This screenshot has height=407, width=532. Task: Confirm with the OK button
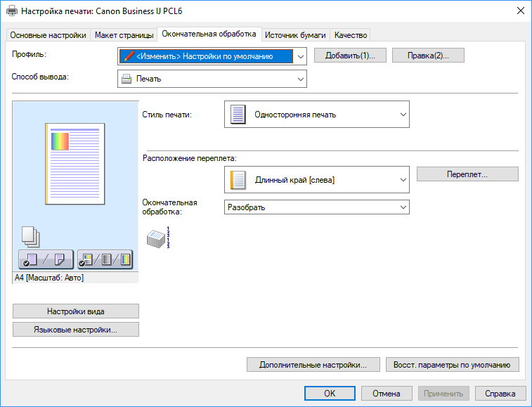click(330, 394)
